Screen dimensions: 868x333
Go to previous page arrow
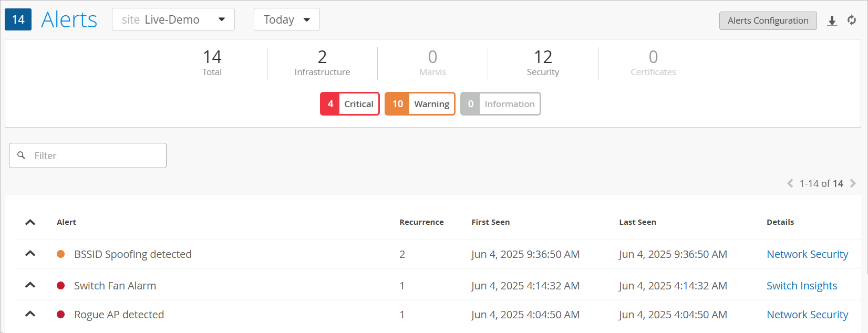point(790,183)
